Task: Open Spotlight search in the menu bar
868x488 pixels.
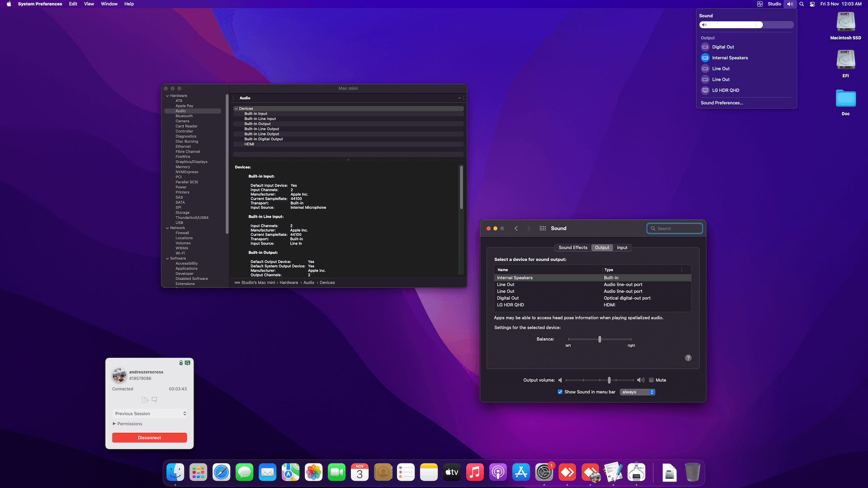Action: [x=802, y=4]
